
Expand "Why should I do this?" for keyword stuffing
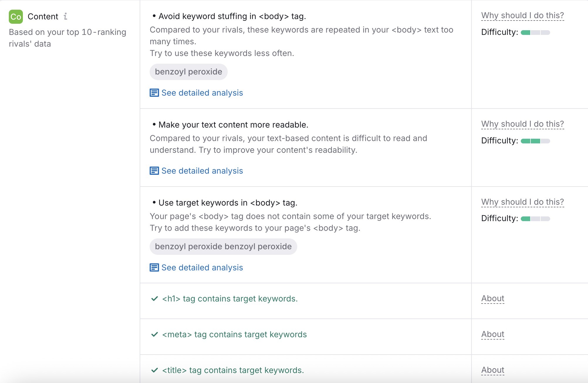(x=522, y=15)
